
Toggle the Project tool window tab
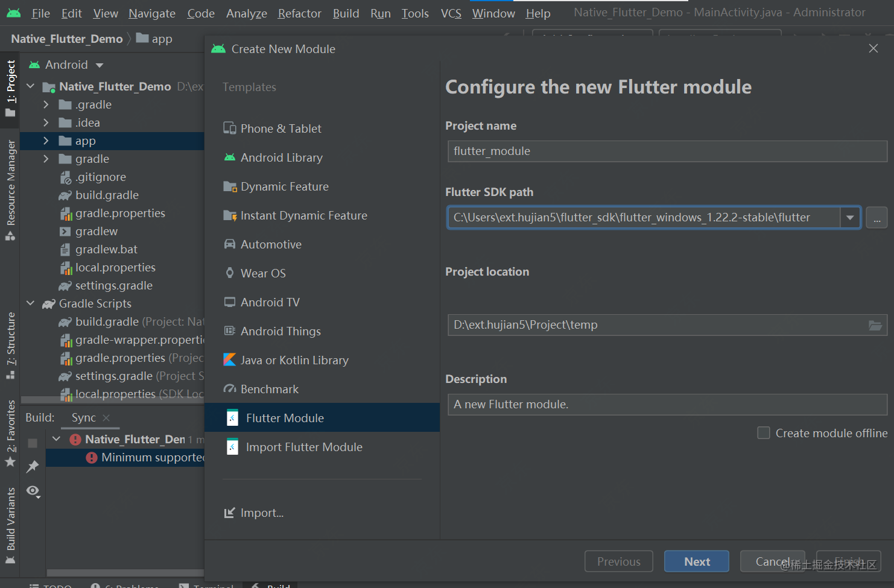[10, 89]
